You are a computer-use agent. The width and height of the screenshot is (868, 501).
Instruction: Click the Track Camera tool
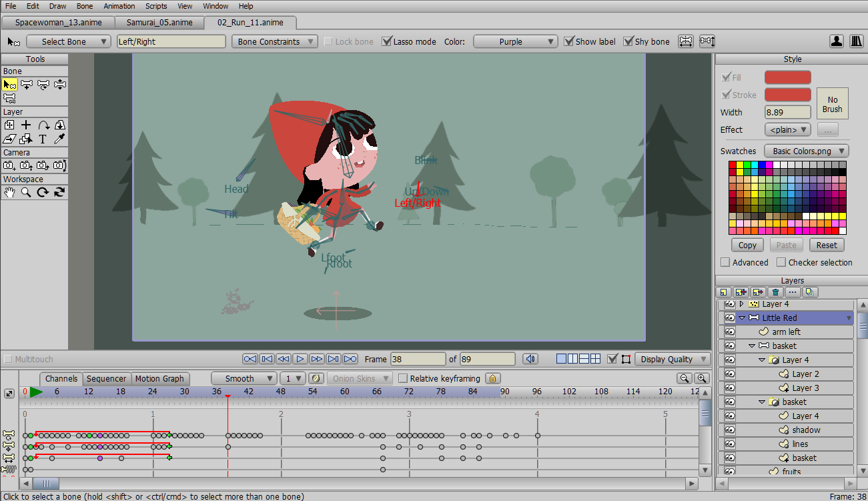coord(9,165)
